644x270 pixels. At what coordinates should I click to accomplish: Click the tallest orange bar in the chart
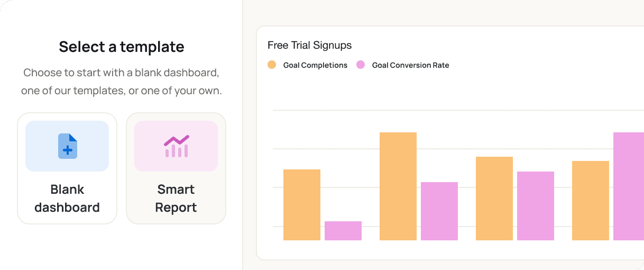pos(398,186)
